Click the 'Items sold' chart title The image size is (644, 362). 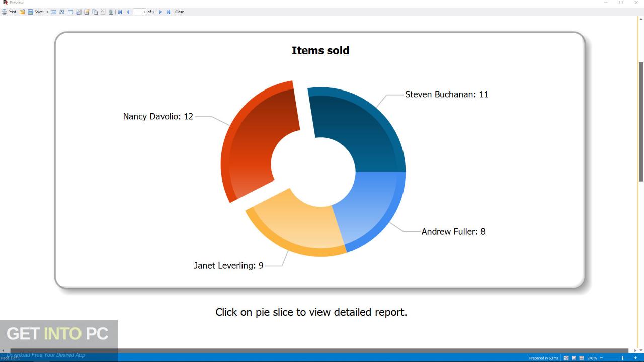(x=320, y=50)
